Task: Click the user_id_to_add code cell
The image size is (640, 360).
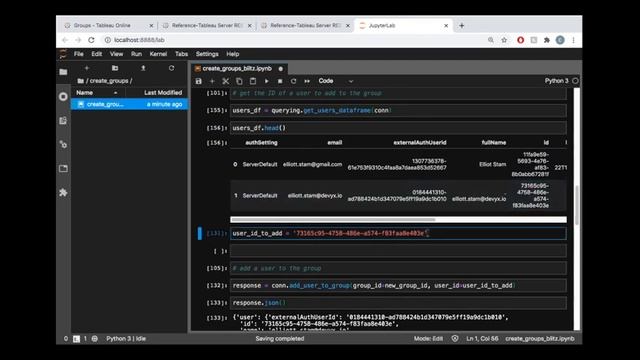Action: pos(398,233)
